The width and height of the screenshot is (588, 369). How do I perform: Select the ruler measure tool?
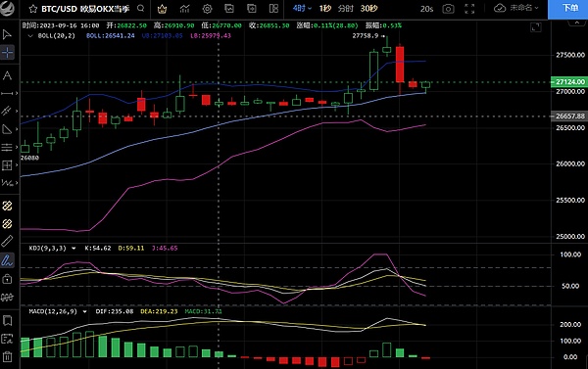pos(7,241)
